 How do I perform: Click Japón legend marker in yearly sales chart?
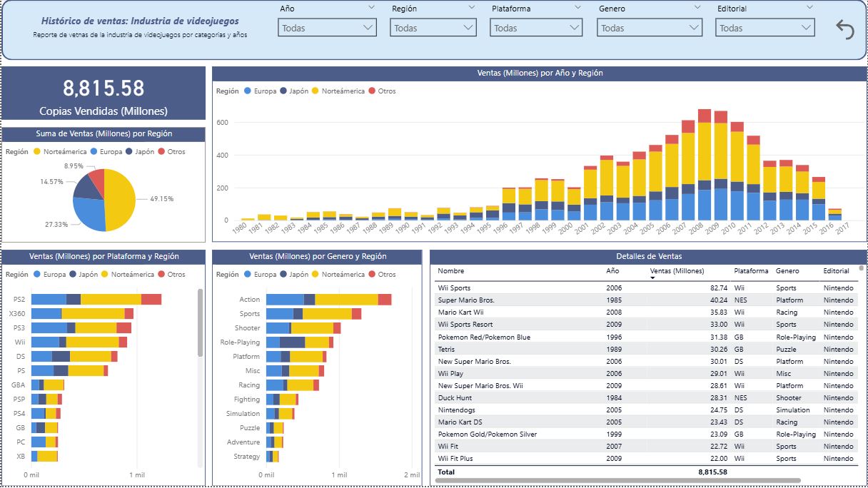coord(283,91)
